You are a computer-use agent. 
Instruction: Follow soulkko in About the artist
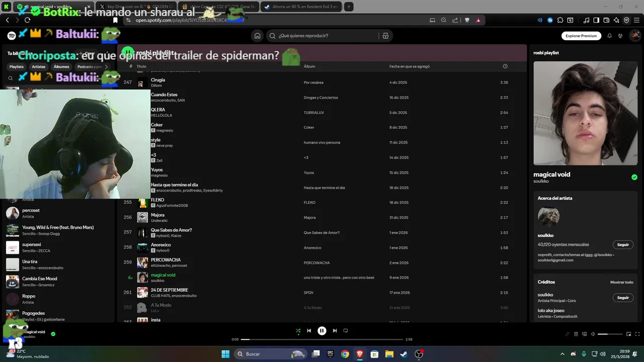coord(623,244)
